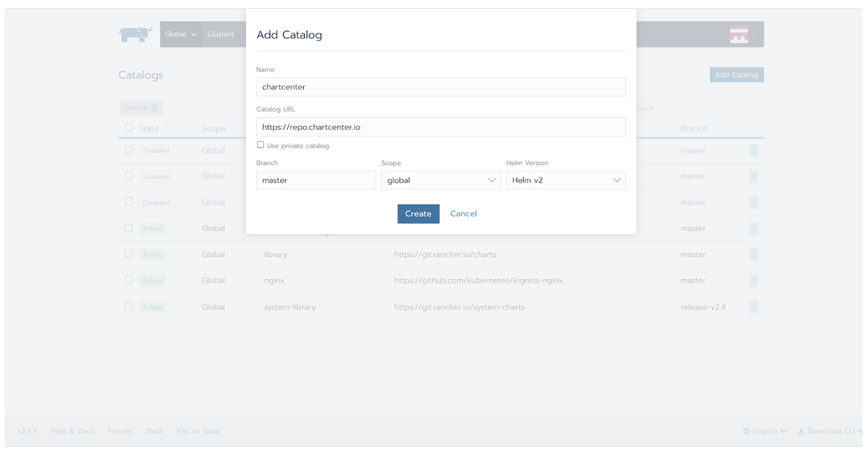This screenshot has height=457, width=868.
Task: Tick the checkbox for the nginx catalog
Action: pyautogui.click(x=129, y=280)
